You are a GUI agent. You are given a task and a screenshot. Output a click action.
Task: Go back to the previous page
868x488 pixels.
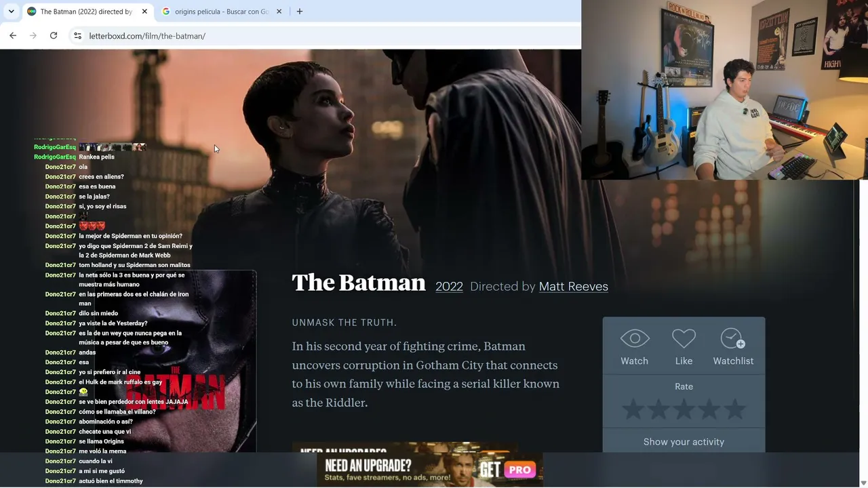[13, 35]
